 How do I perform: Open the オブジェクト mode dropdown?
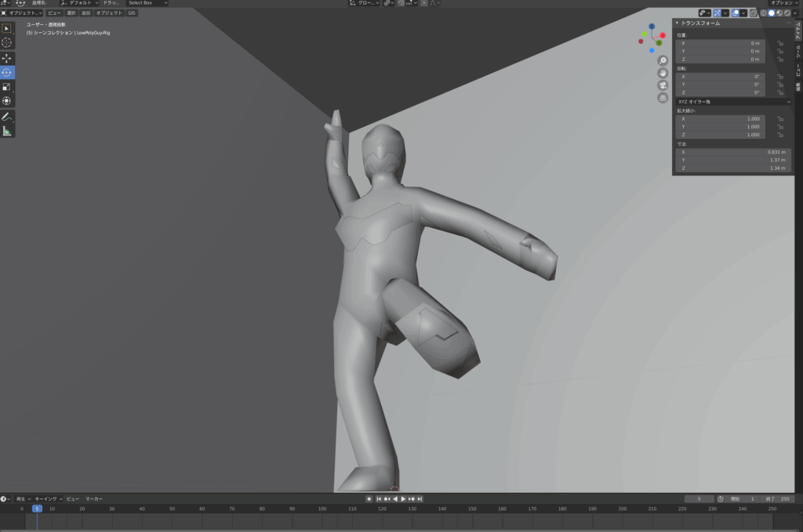(x=22, y=13)
